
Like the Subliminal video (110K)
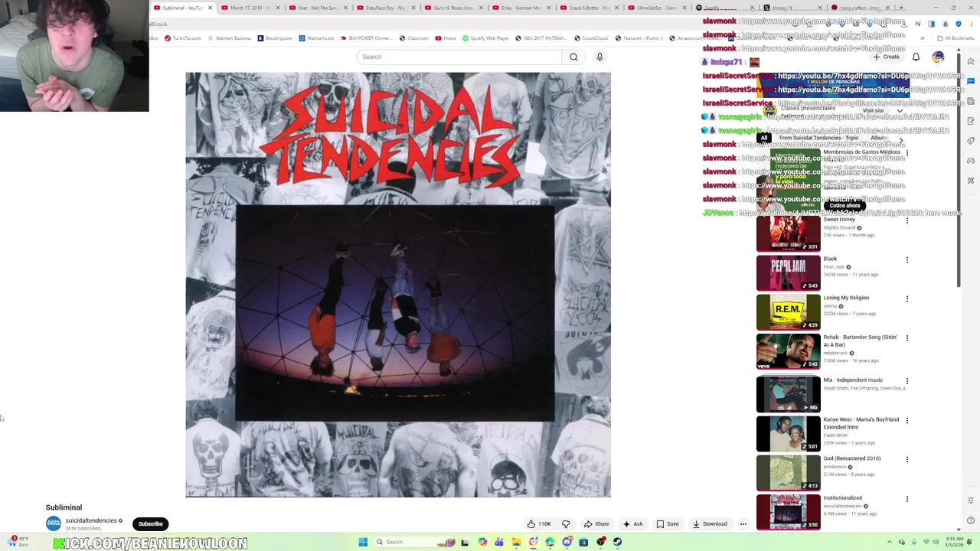tap(539, 524)
